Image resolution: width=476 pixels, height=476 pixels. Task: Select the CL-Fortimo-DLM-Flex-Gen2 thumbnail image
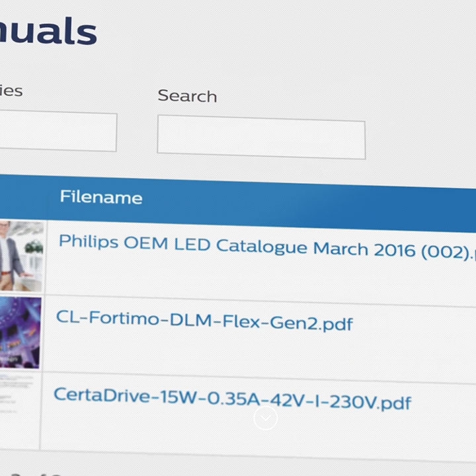click(x=20, y=333)
